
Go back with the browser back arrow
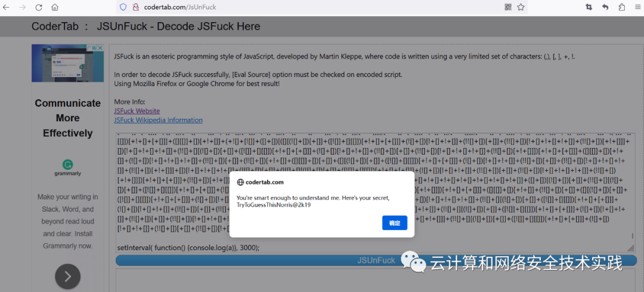pos(6,7)
